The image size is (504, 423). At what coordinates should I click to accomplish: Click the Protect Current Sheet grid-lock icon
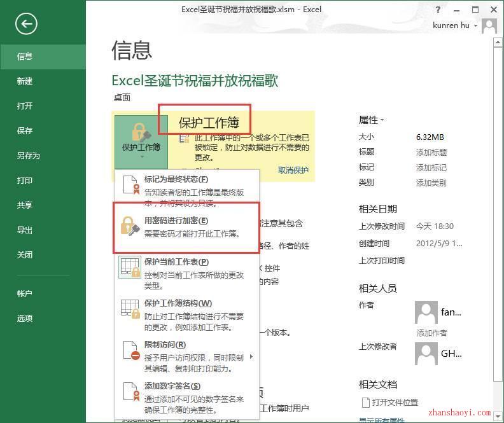pos(130,267)
